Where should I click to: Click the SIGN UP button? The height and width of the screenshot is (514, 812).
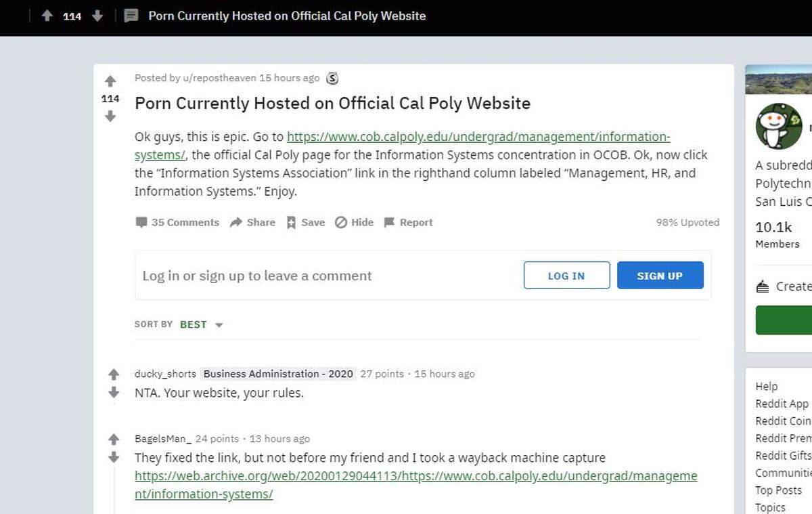pos(660,276)
